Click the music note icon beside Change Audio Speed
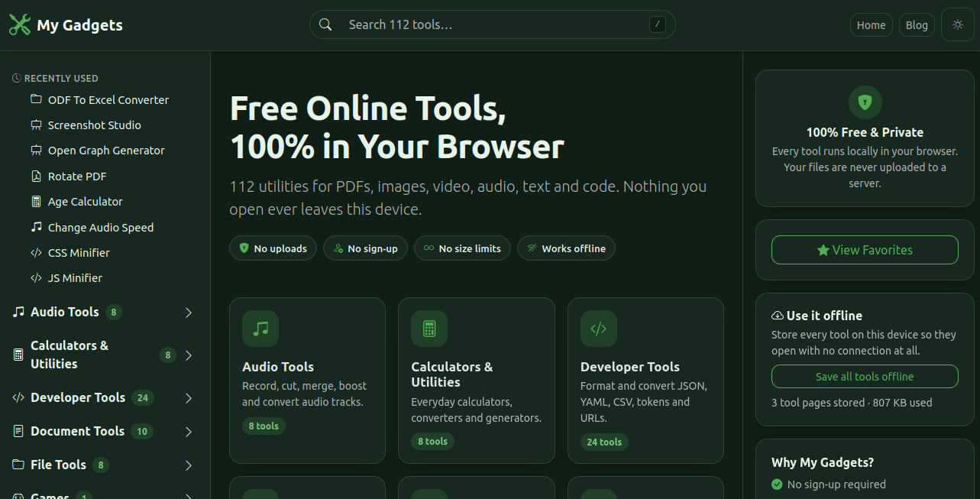 36,227
